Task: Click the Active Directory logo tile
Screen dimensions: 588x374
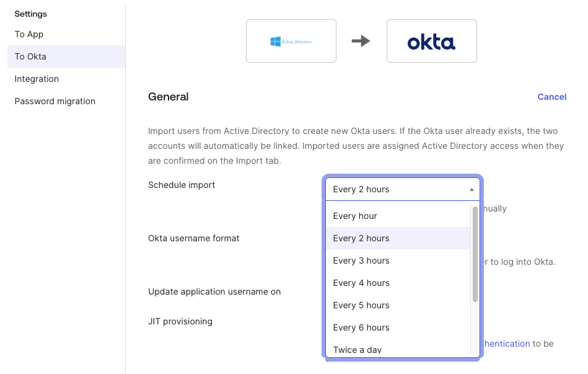Action: point(291,41)
